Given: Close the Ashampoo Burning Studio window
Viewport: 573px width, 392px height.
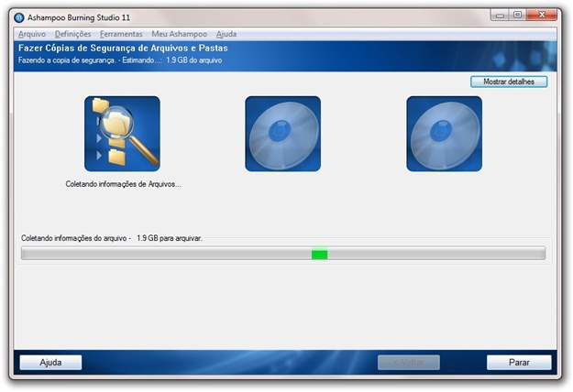Looking at the screenshot, I should (542, 15).
